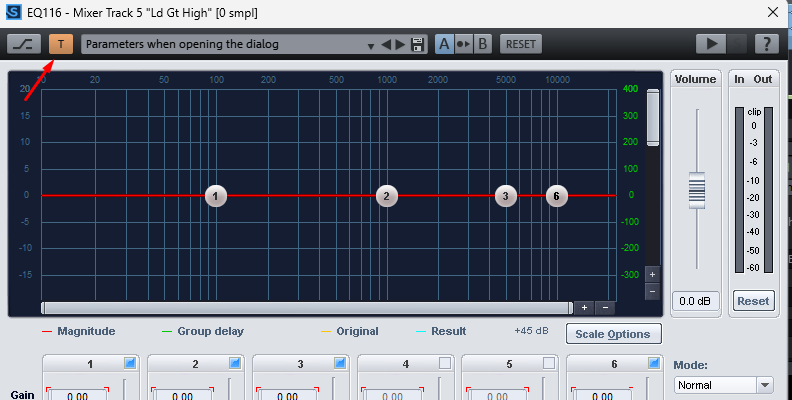Reset the In/Out peak meters
Image resolution: width=792 pixels, height=400 pixels.
point(753,302)
